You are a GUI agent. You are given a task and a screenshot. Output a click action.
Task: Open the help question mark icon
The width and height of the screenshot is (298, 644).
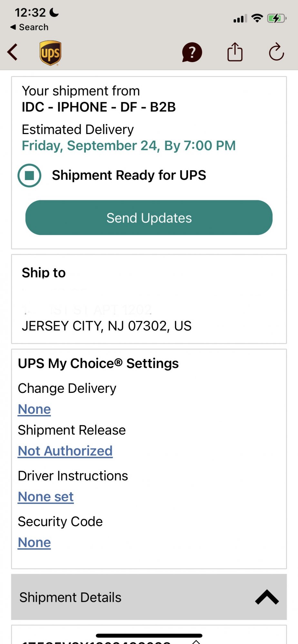pyautogui.click(x=192, y=52)
